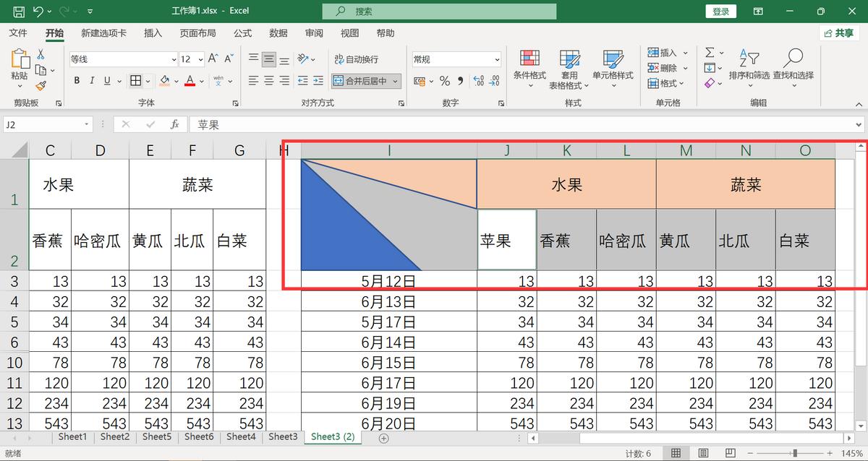
Task: Click the new sheet plus button
Action: (383, 438)
